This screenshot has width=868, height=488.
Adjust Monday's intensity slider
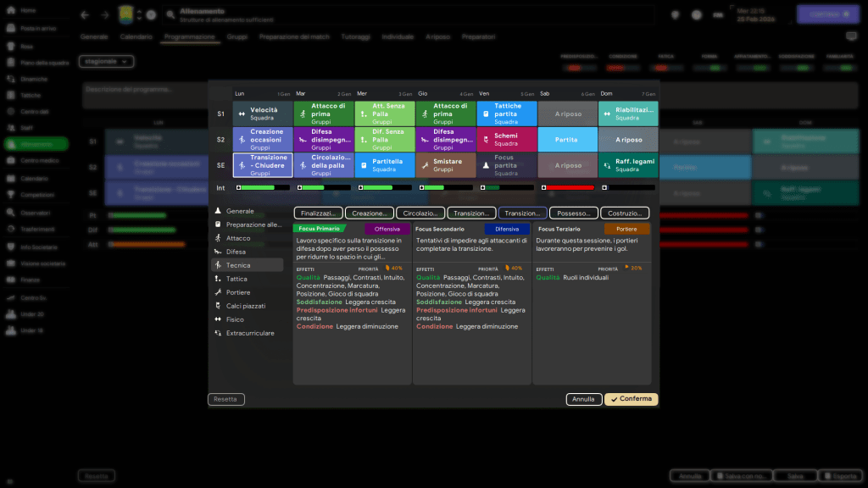(x=263, y=187)
